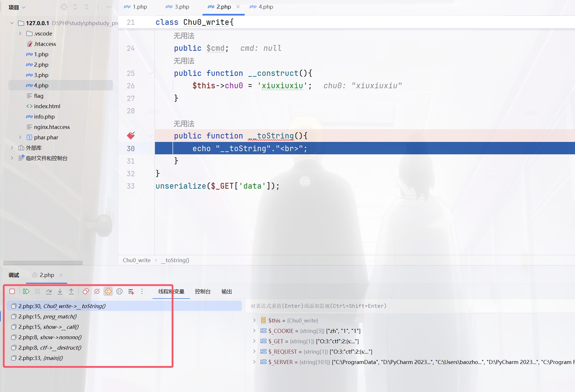Image resolution: width=575 pixels, height=392 pixels.
Task: Open the View Breakpoints dialog
Action: click(x=86, y=291)
